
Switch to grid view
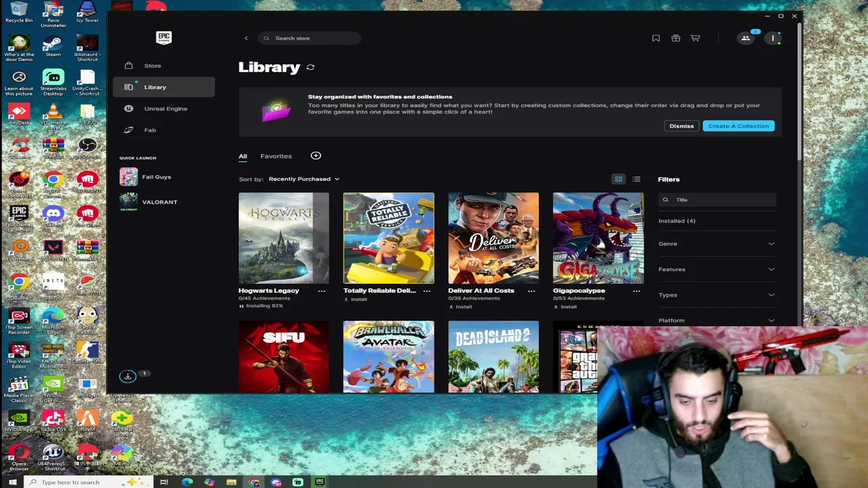click(618, 179)
